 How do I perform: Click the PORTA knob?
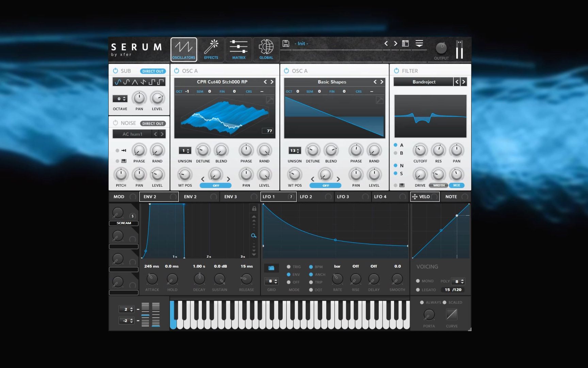[x=429, y=315]
